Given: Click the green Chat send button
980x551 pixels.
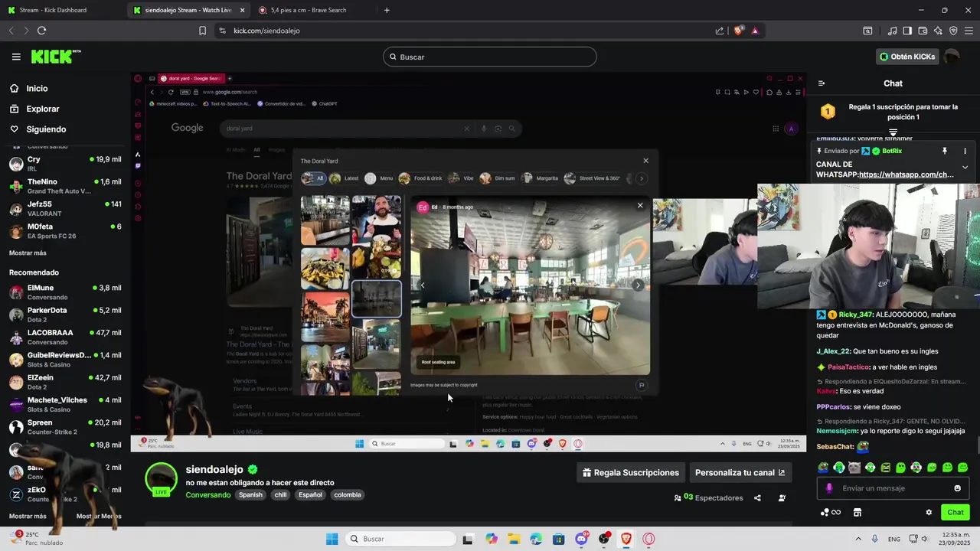Looking at the screenshot, I should (x=955, y=512).
